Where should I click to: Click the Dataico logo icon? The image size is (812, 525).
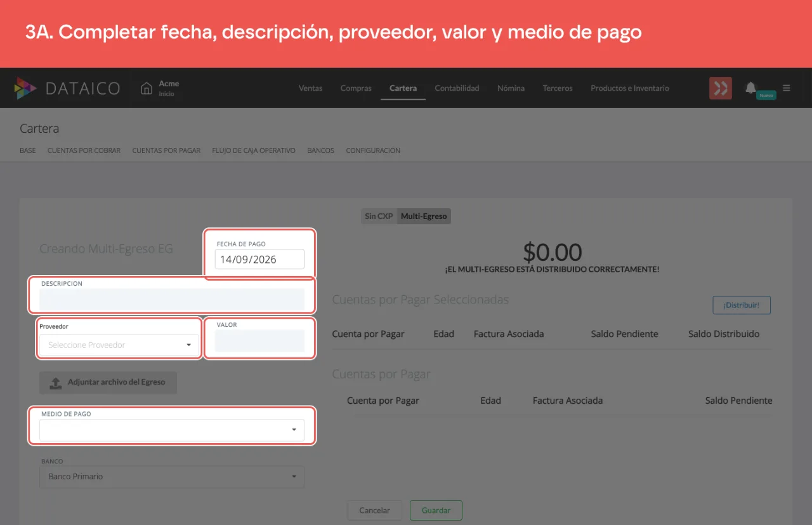(x=26, y=88)
